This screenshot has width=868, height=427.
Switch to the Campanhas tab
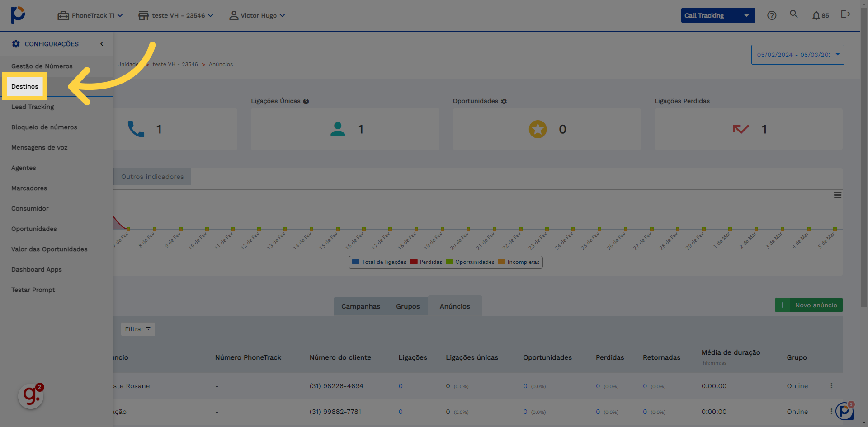tap(361, 306)
